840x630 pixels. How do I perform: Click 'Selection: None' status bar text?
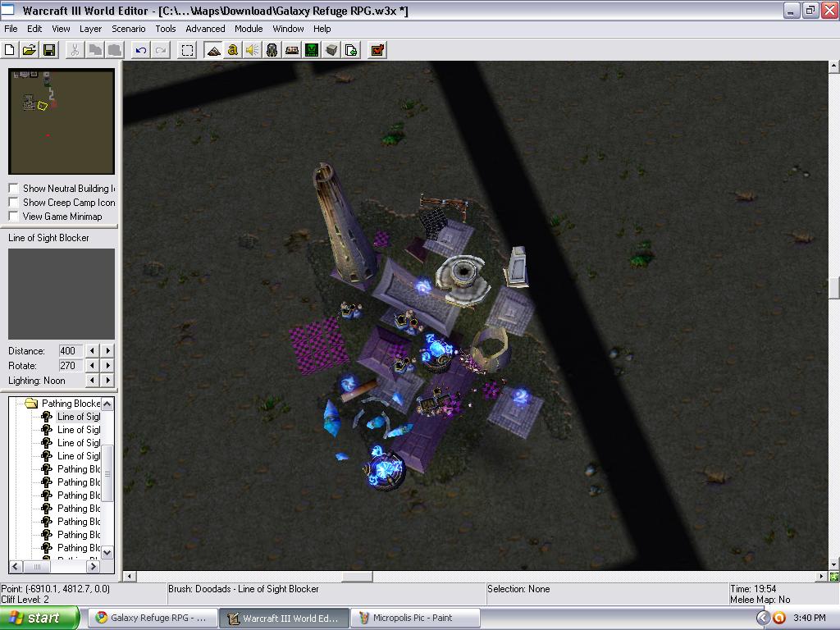[x=518, y=589]
